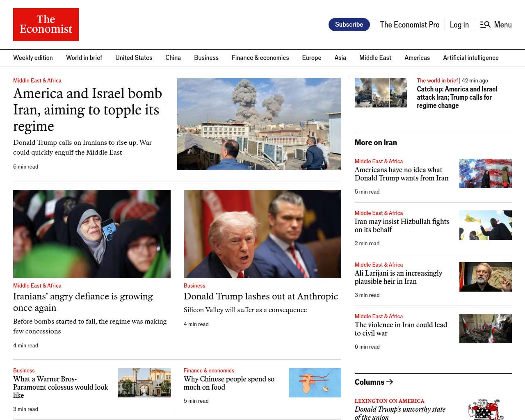The image size is (525, 420).
Task: Open The world in brief label link
Action: 437,80
